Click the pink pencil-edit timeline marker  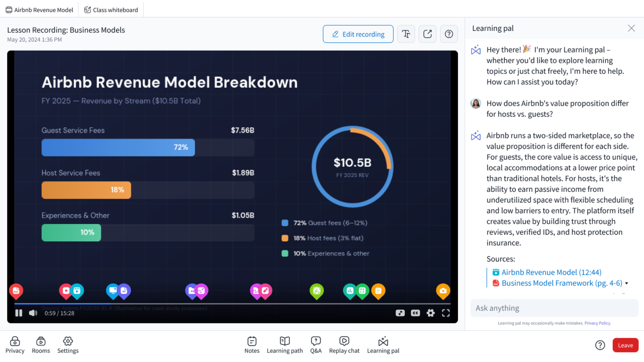(265, 291)
